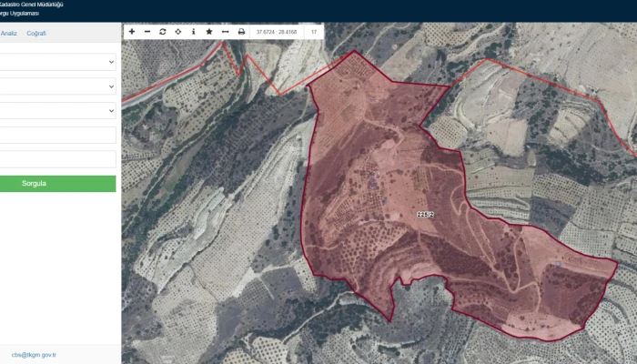
Task: Click the print map icon
Action: coord(241,31)
